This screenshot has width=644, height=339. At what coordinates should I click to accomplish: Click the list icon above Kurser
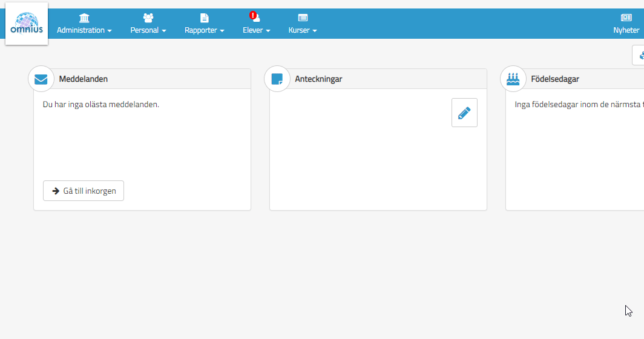[x=303, y=18]
